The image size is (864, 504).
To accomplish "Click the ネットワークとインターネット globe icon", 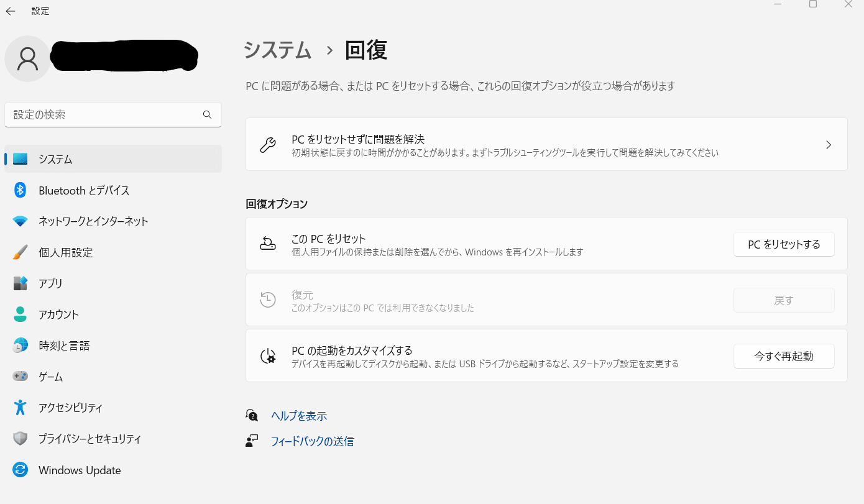I will click(x=20, y=221).
